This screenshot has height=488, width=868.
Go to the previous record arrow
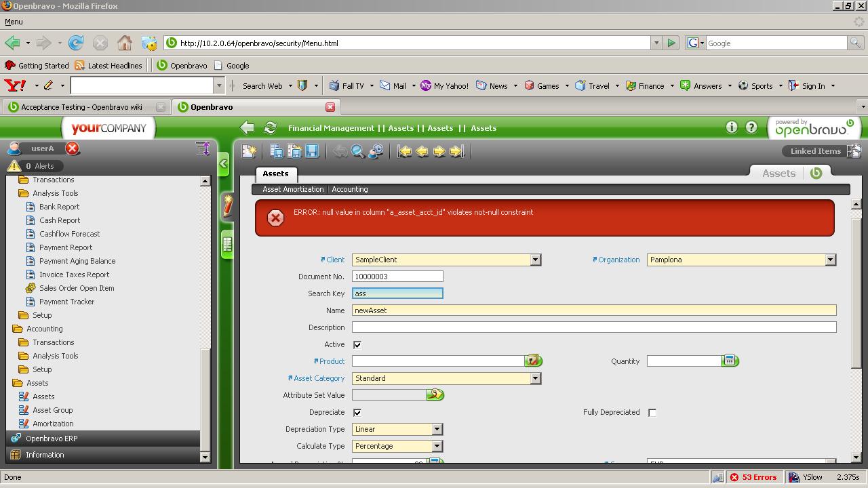pyautogui.click(x=422, y=151)
